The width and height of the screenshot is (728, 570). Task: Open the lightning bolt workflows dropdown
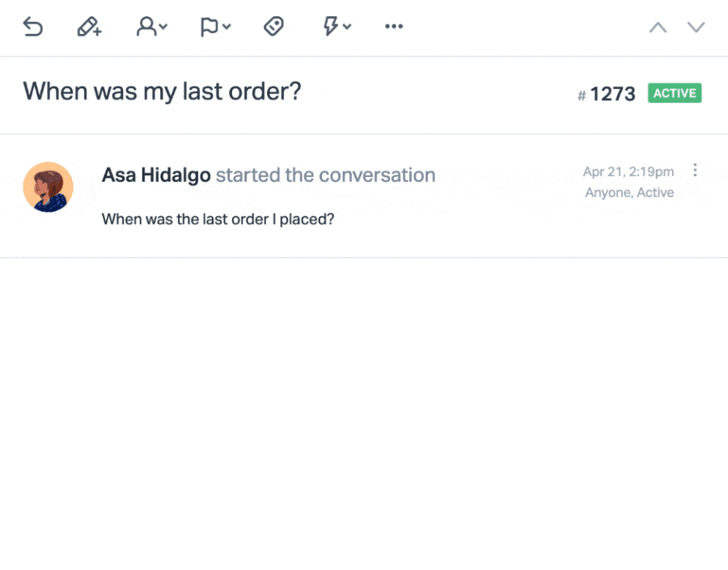[336, 27]
